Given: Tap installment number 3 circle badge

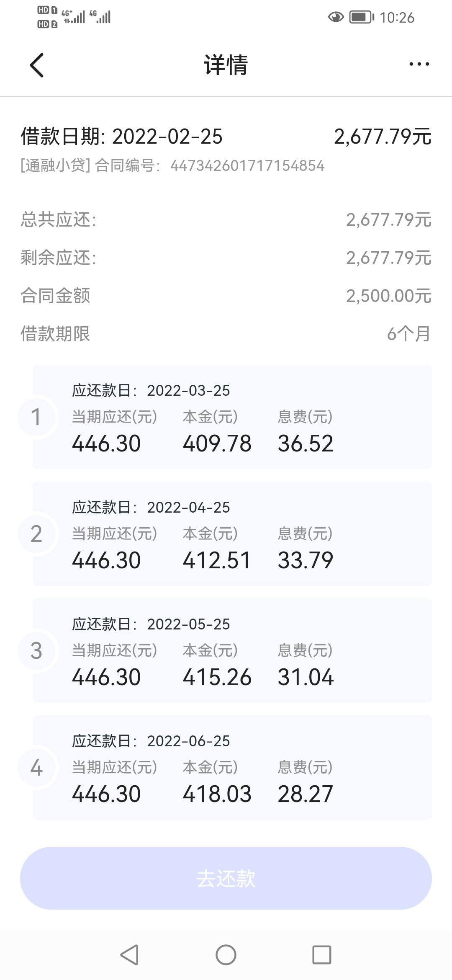Looking at the screenshot, I should (37, 651).
